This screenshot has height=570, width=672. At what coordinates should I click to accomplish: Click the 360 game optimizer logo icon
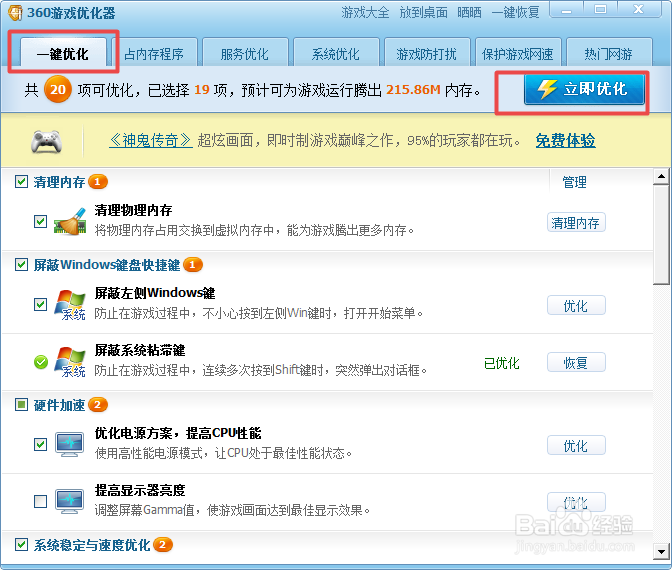click(15, 12)
